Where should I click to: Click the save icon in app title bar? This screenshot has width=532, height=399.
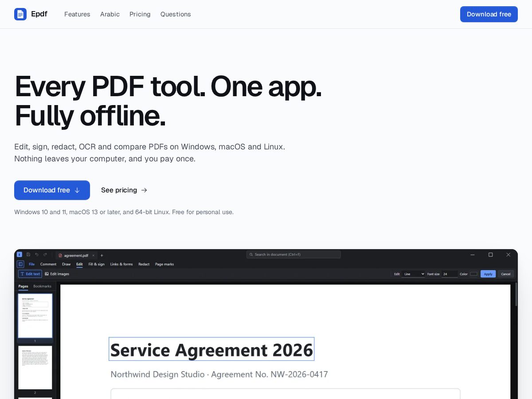point(28,254)
